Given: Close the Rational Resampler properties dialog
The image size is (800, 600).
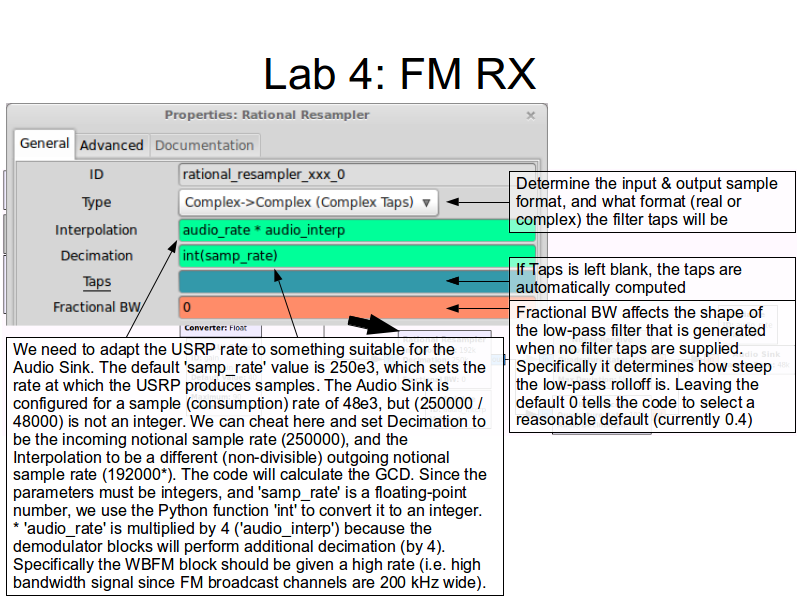Looking at the screenshot, I should [x=531, y=115].
